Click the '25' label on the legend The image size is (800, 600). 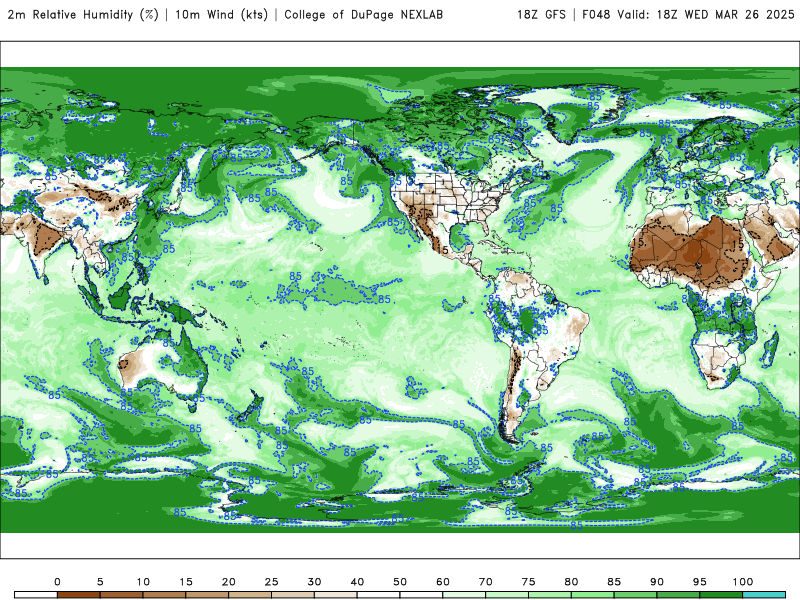pyautogui.click(x=271, y=582)
